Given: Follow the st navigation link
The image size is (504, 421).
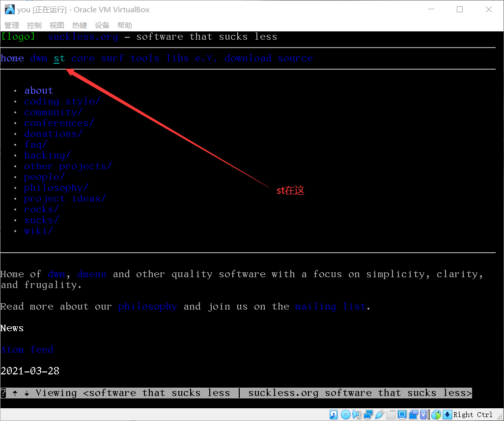Looking at the screenshot, I should [x=59, y=58].
